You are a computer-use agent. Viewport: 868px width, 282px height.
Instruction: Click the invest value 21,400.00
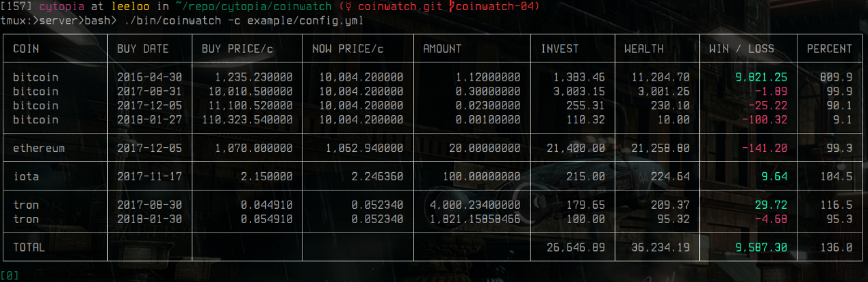[576, 148]
